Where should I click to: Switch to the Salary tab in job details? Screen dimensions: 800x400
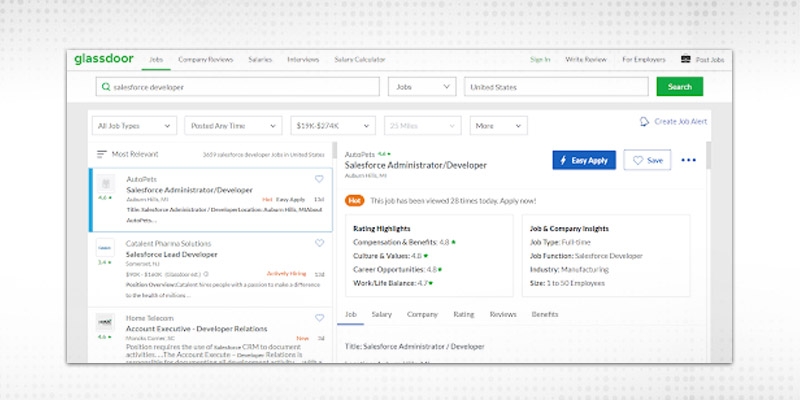point(381,314)
